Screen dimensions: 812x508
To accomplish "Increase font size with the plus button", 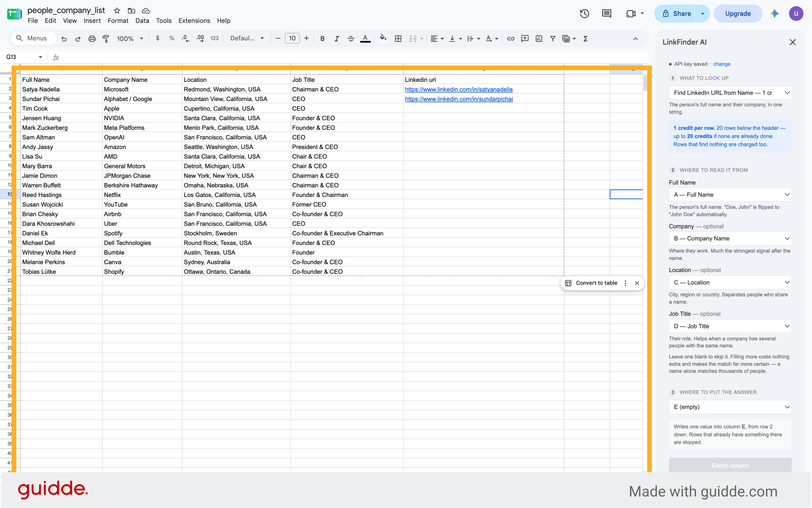I will [306, 38].
